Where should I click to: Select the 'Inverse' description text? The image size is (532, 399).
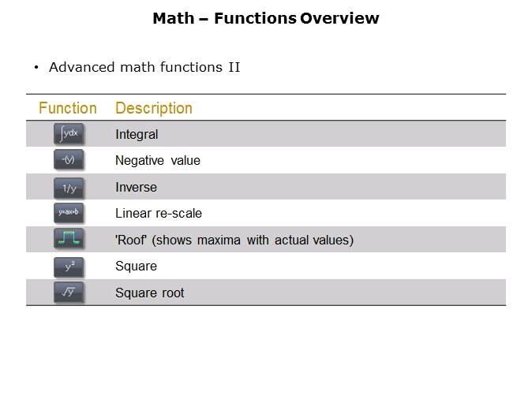point(136,188)
